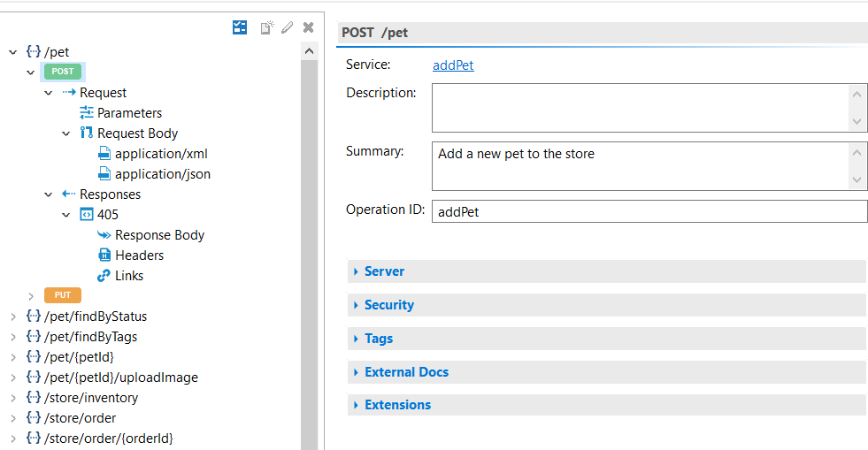The width and height of the screenshot is (868, 450).
Task: Click the Operation ID input field
Action: coord(649,211)
